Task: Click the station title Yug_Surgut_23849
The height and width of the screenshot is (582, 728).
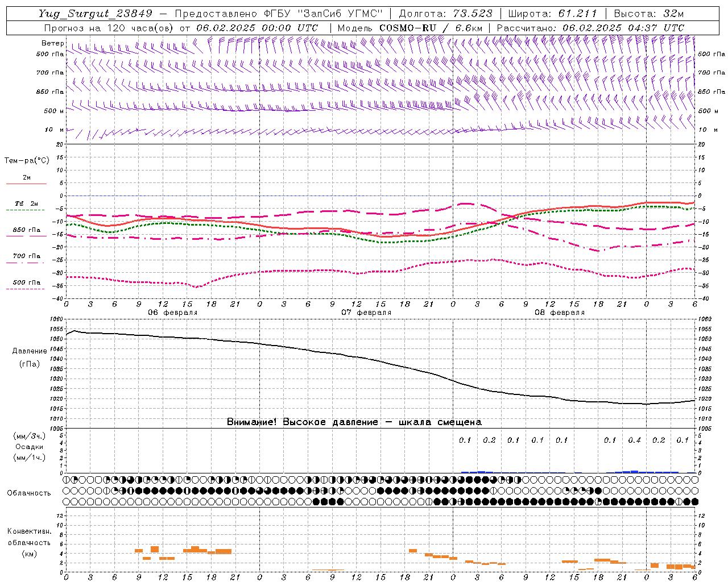Action: 96,14
